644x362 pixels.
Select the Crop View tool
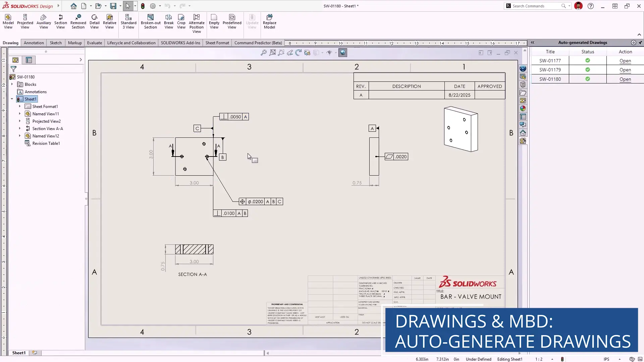[181, 21]
